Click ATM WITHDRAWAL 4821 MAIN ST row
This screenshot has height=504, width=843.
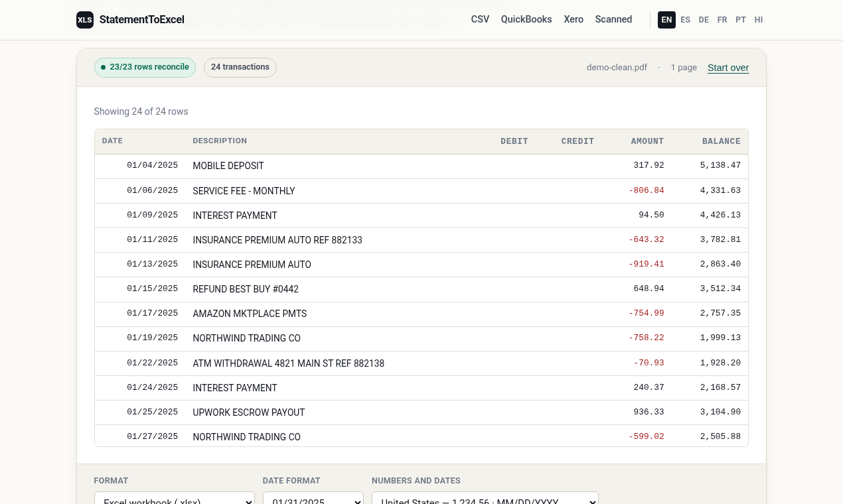[421, 363]
